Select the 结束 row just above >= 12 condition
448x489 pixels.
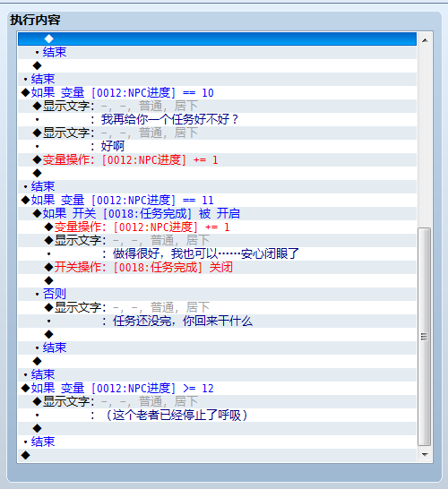click(x=217, y=375)
